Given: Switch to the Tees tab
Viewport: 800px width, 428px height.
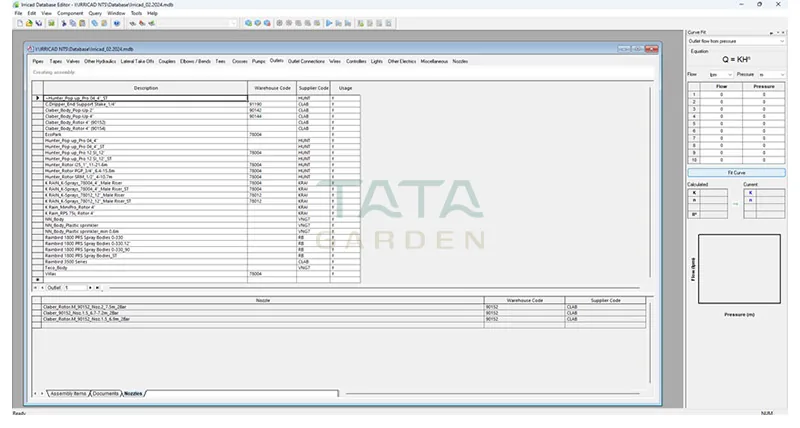Looking at the screenshot, I should point(220,61).
